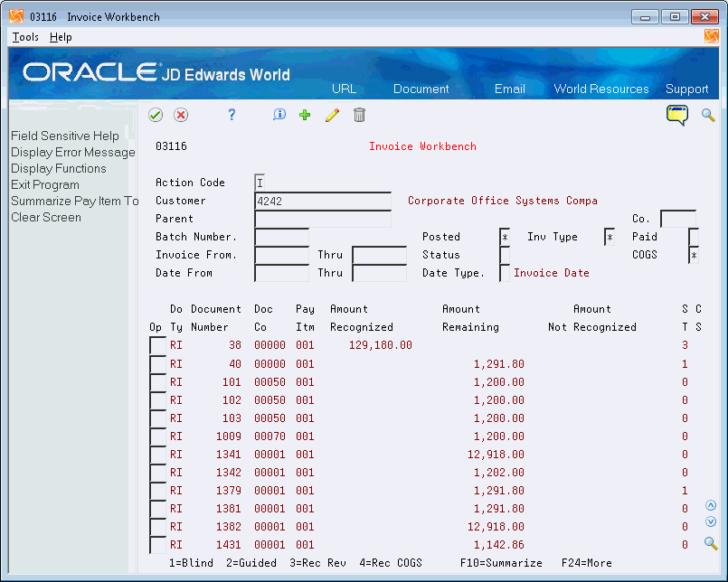Open the blue question mark help icon
This screenshot has height=582, width=728.
coord(232,115)
